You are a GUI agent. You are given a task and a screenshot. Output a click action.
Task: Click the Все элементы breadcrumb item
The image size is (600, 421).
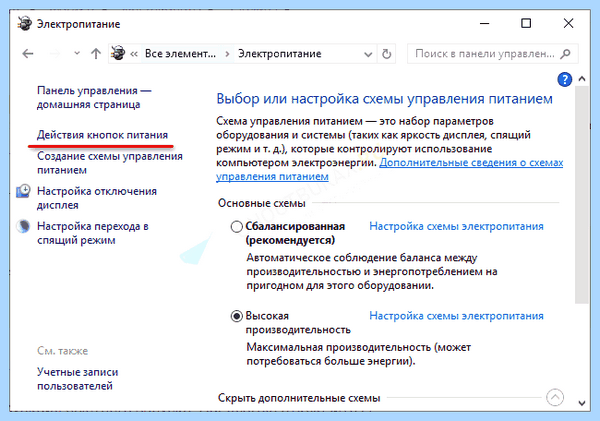(x=180, y=54)
